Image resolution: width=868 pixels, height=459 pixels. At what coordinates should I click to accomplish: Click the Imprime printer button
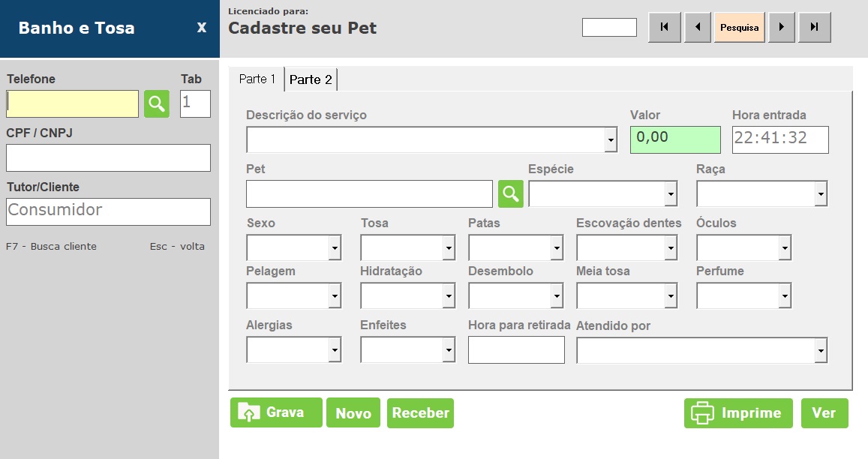738,413
